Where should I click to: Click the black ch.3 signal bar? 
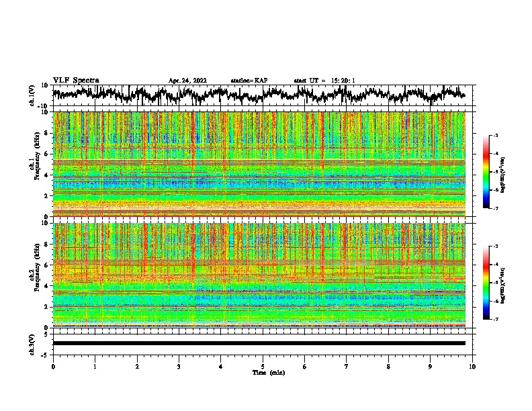point(259,343)
